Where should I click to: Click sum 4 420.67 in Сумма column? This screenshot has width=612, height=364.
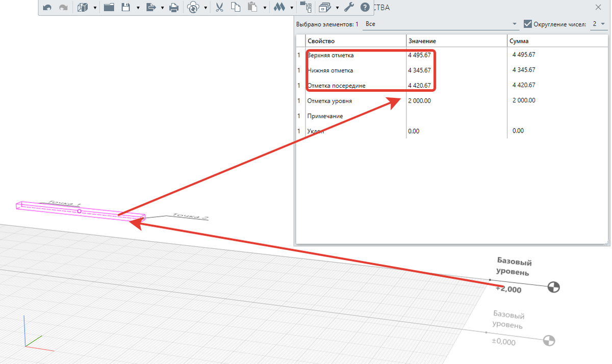pyautogui.click(x=524, y=85)
